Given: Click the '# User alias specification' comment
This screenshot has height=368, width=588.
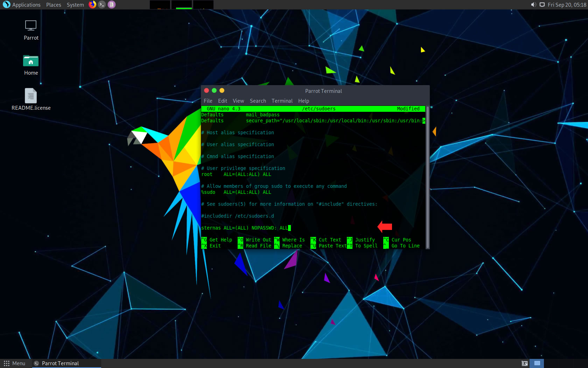Looking at the screenshot, I should click(238, 144).
